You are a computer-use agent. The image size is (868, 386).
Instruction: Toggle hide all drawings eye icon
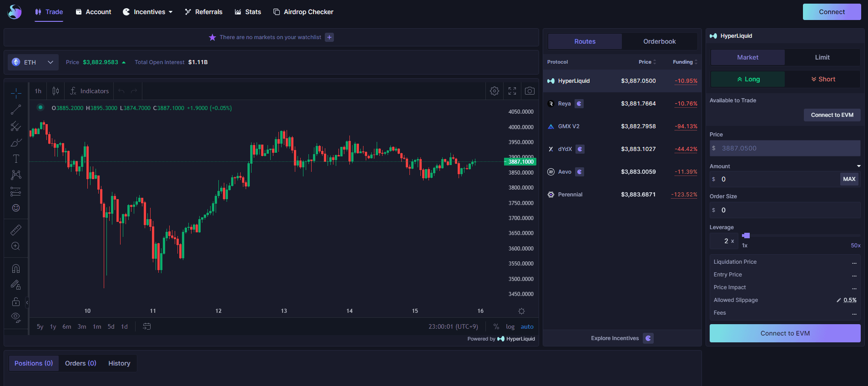[x=16, y=318]
